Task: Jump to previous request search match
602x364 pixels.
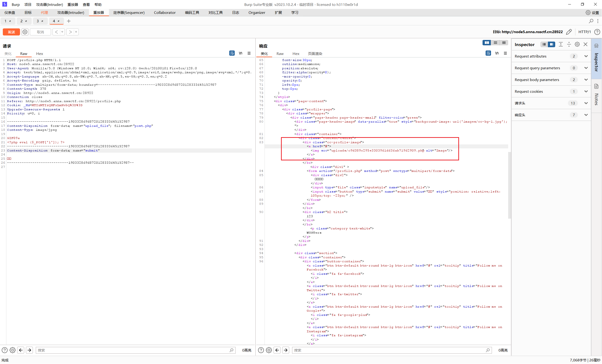Action: [x=21, y=350]
